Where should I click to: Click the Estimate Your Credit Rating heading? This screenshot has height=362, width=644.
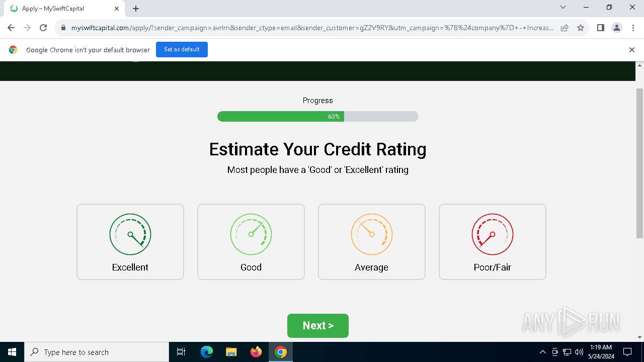coord(318,149)
